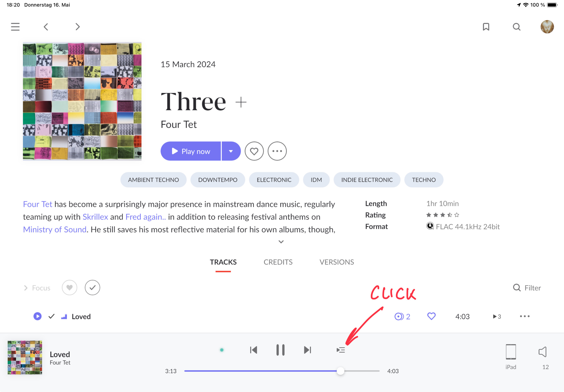Set the album star rating

click(442, 215)
